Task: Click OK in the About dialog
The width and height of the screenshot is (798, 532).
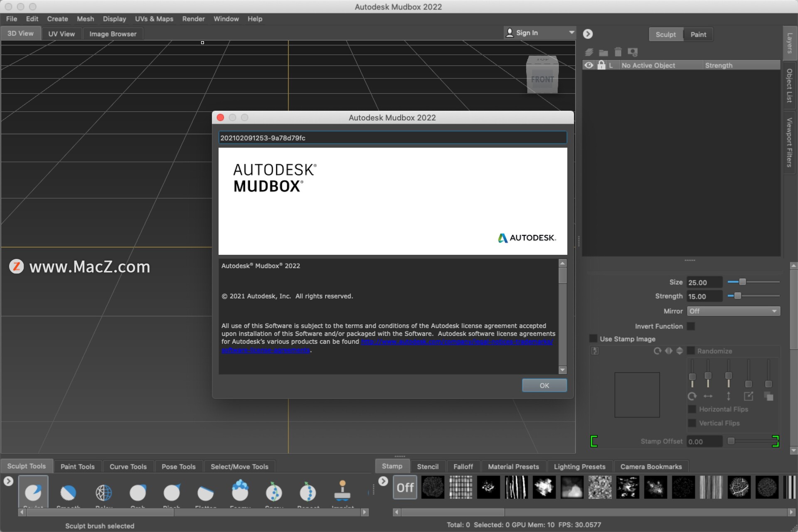Action: pos(544,385)
